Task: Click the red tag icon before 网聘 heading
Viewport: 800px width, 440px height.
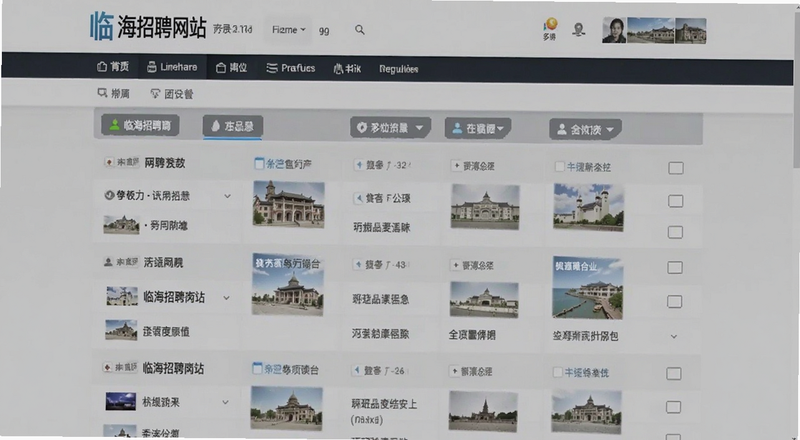Action: click(109, 162)
